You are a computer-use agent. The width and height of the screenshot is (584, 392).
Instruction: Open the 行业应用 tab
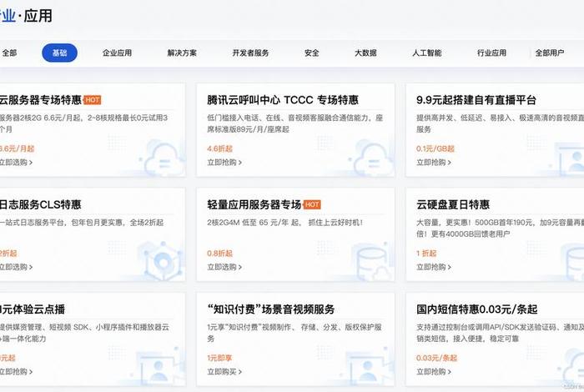(x=491, y=53)
